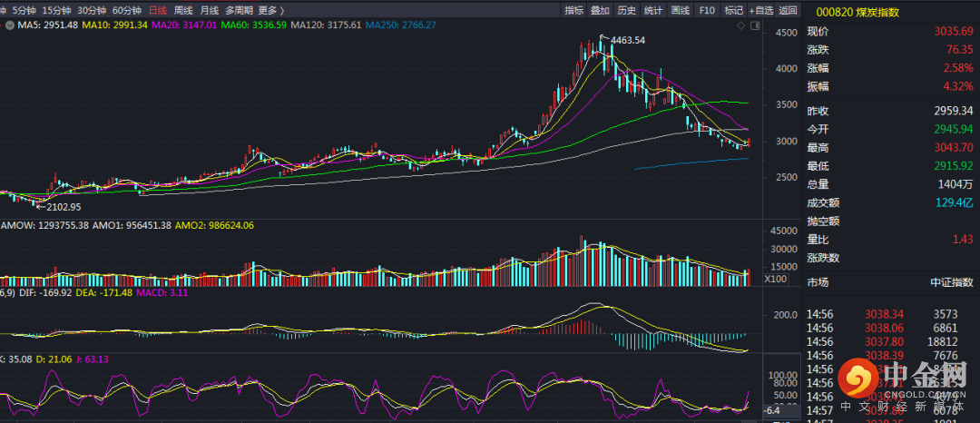Viewport: 980px width, 423px height.
Task: Open the 多周期 multi-period view
Action: [x=239, y=11]
